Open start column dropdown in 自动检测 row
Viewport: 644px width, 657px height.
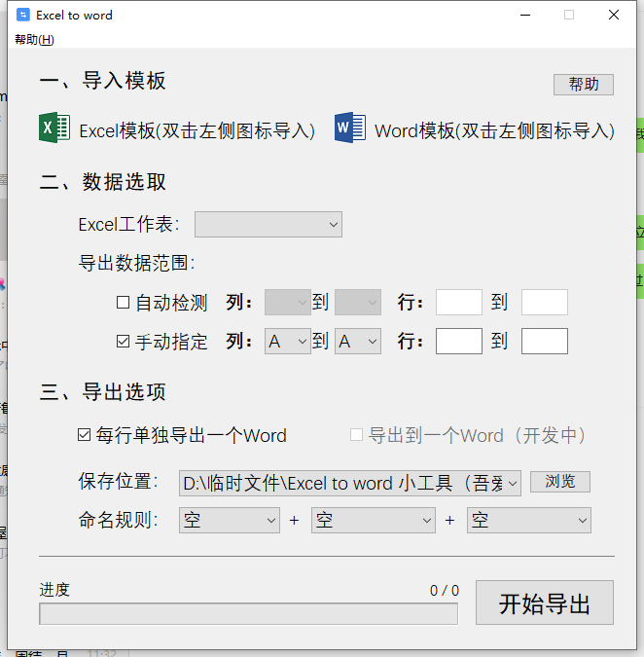(x=288, y=302)
